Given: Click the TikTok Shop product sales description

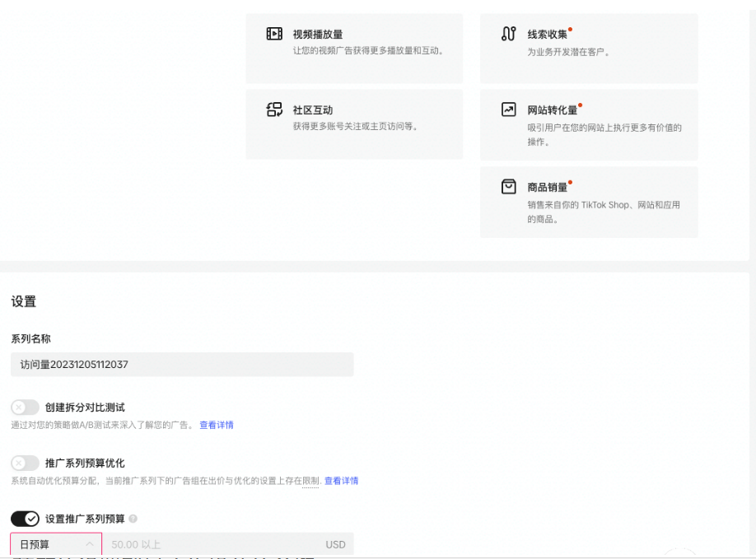Looking at the screenshot, I should [604, 212].
